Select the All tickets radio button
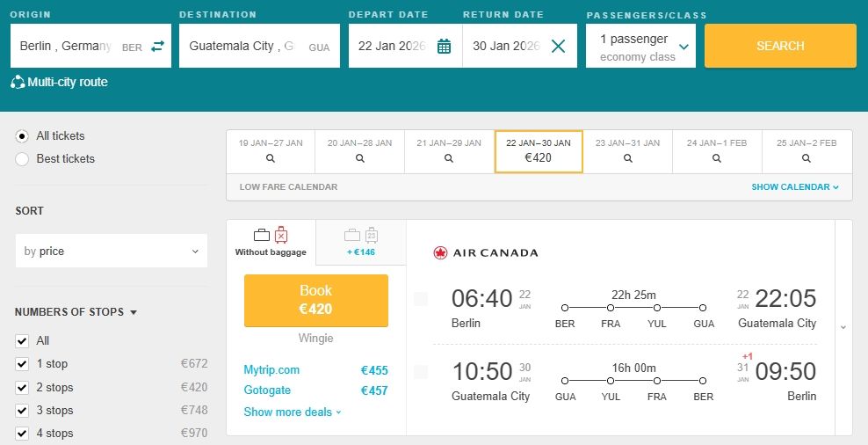This screenshot has width=868, height=445. (22, 136)
